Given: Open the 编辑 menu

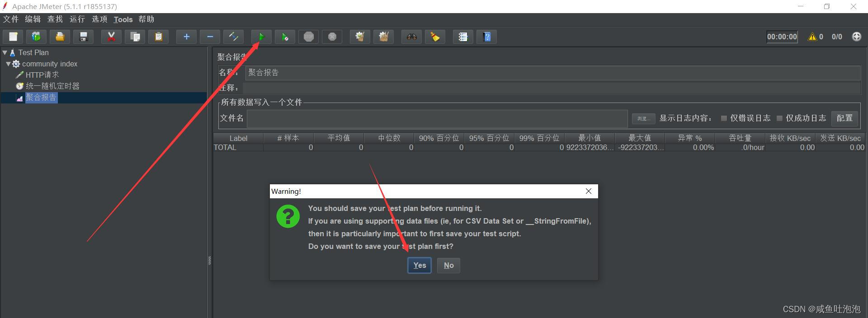Looking at the screenshot, I should 33,19.
